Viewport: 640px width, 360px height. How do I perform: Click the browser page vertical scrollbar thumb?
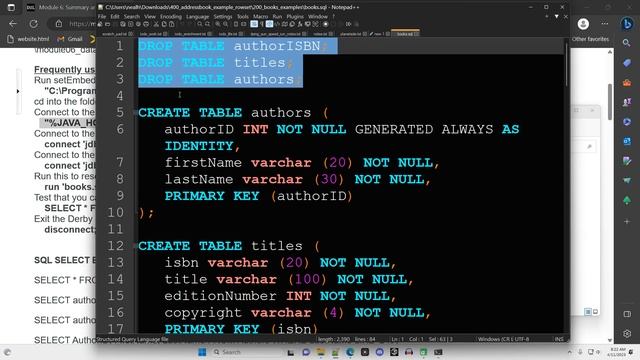pos(610,102)
